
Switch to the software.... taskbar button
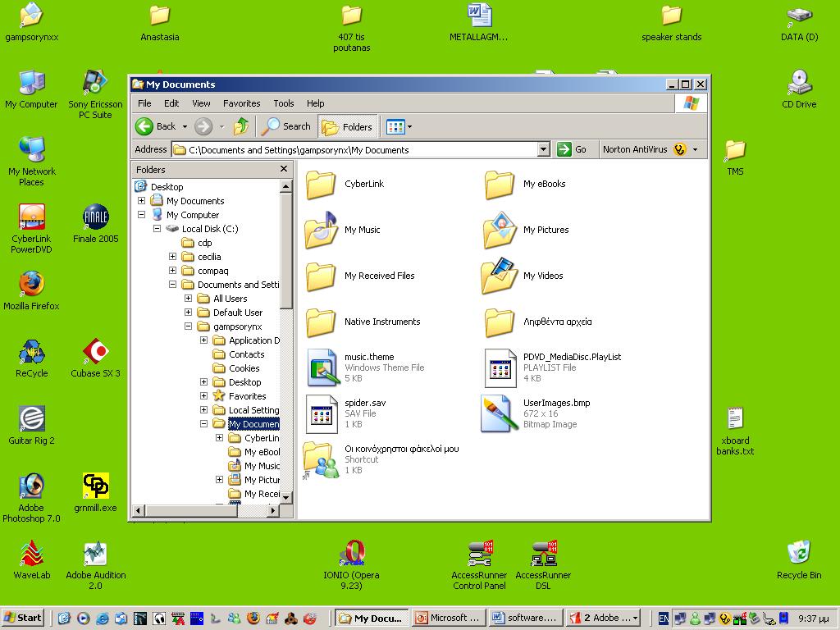[526, 619]
